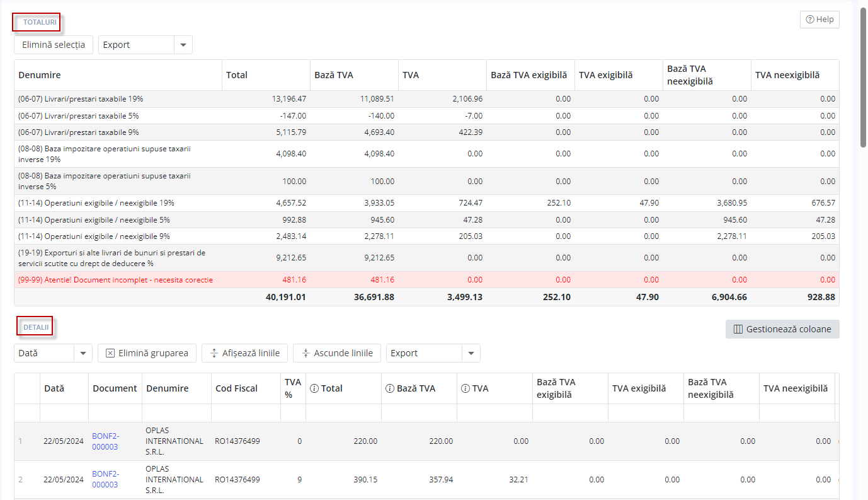This screenshot has width=868, height=500.
Task: Sort by the Denumire header in Totaluri
Action: [x=40, y=75]
